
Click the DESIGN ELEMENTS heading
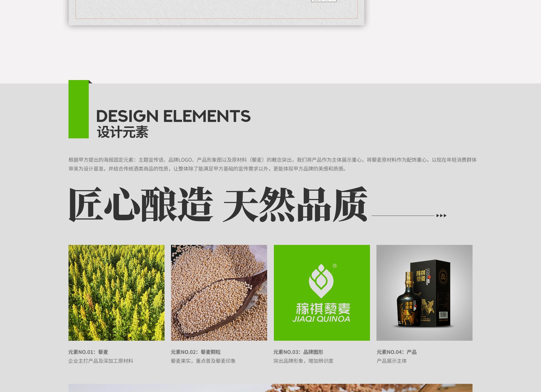(173, 116)
